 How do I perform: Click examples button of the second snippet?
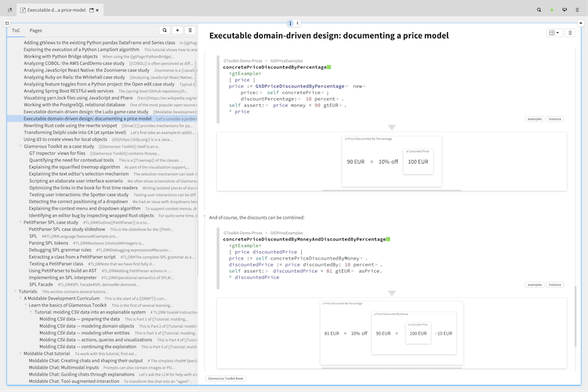tap(535, 285)
